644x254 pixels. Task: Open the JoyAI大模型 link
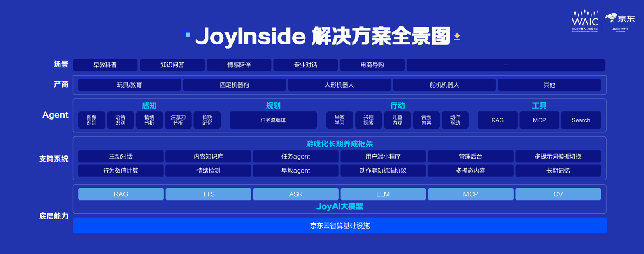point(339,206)
